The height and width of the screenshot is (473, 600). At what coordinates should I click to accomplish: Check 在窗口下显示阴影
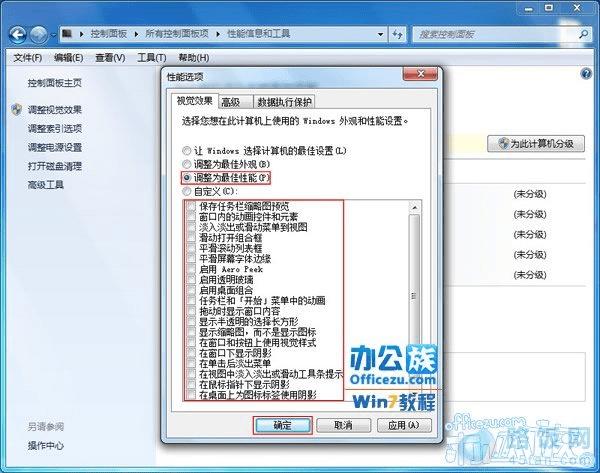(191, 353)
